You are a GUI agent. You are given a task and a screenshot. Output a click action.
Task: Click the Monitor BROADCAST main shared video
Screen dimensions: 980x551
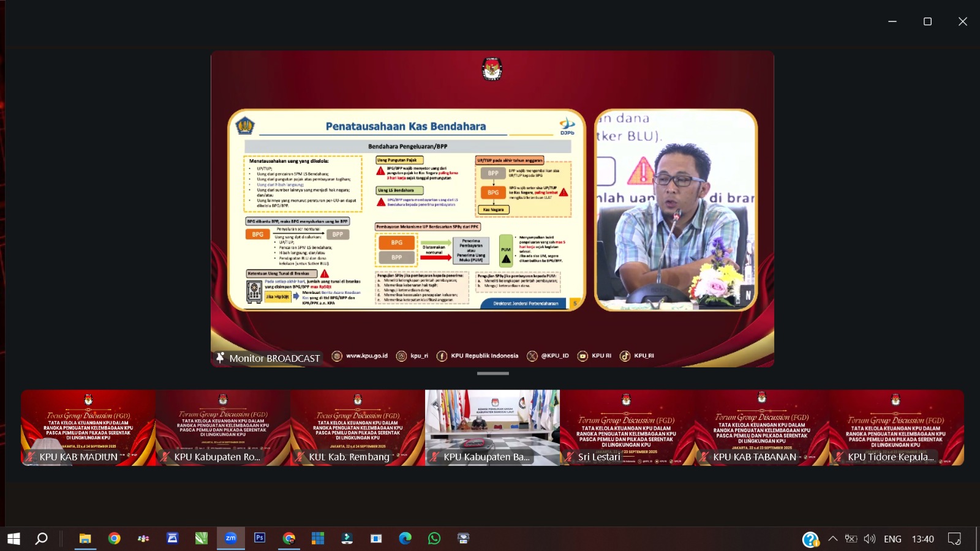tap(492, 209)
